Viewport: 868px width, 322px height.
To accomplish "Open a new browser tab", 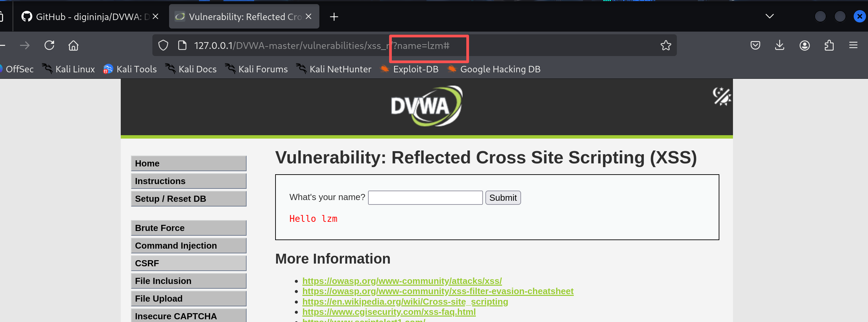I will [334, 17].
